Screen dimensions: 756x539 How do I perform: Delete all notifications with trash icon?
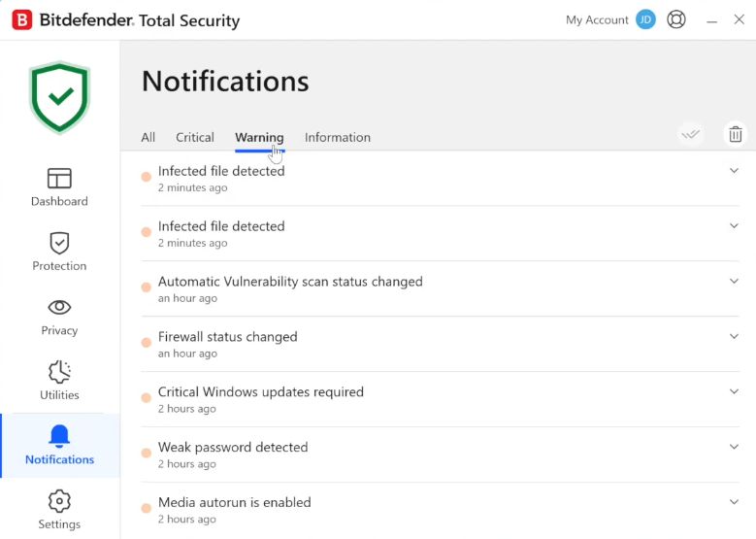pyautogui.click(x=736, y=135)
